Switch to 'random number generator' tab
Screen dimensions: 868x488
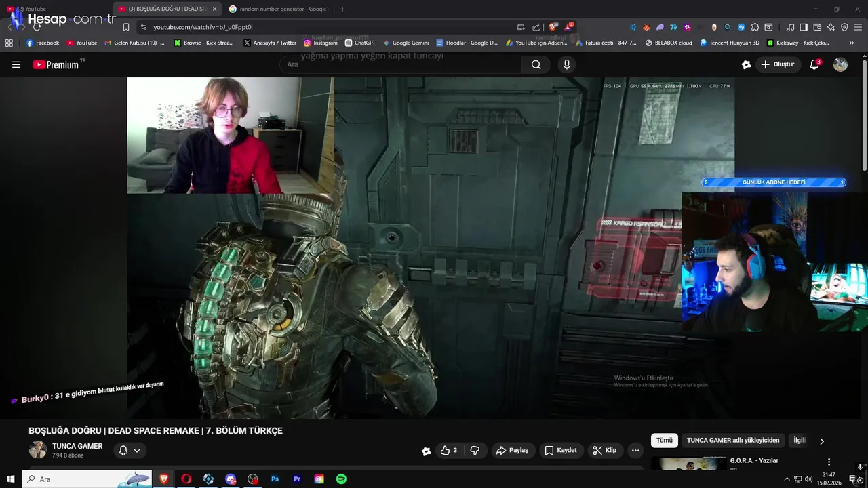(x=278, y=9)
